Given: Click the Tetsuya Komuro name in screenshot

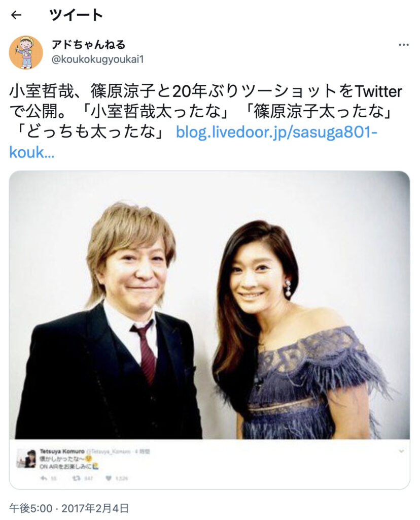Looking at the screenshot, I should coord(62,451).
